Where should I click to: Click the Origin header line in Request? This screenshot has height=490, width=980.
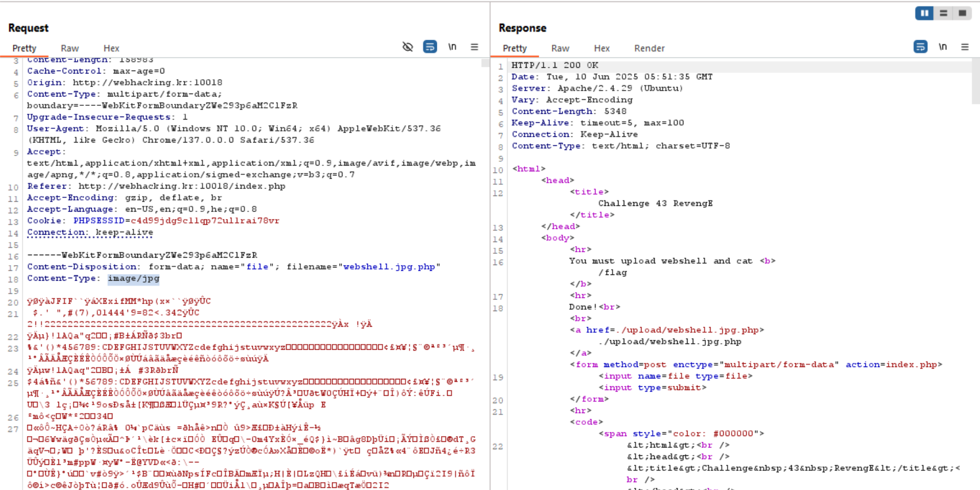(124, 83)
